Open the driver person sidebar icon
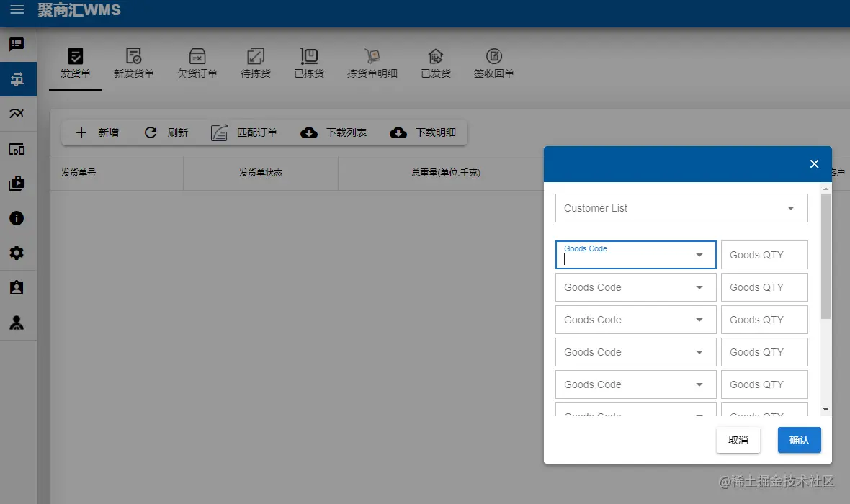 point(17,323)
